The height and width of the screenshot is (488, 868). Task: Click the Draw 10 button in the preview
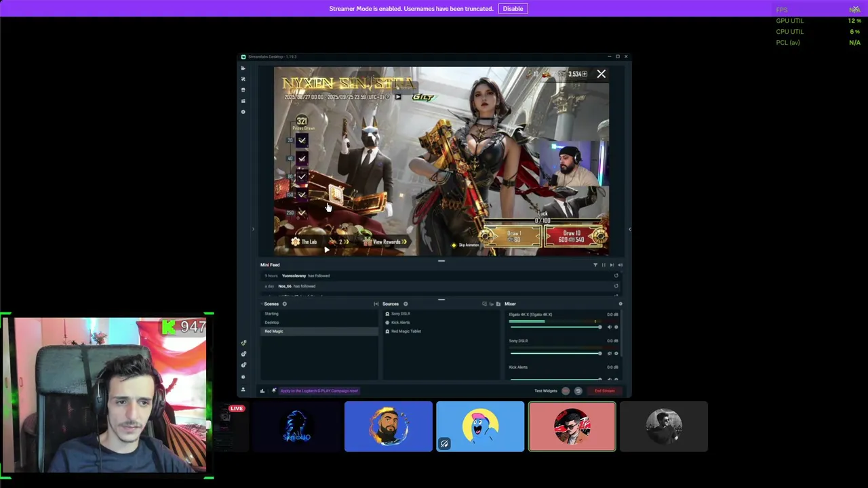[574, 237]
